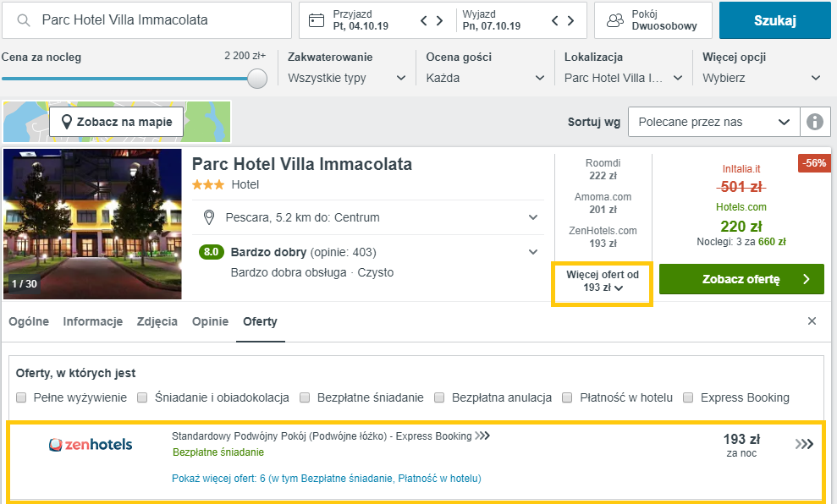Switch to the Zdjęcia tab
The height and width of the screenshot is (504, 837).
coord(157,321)
